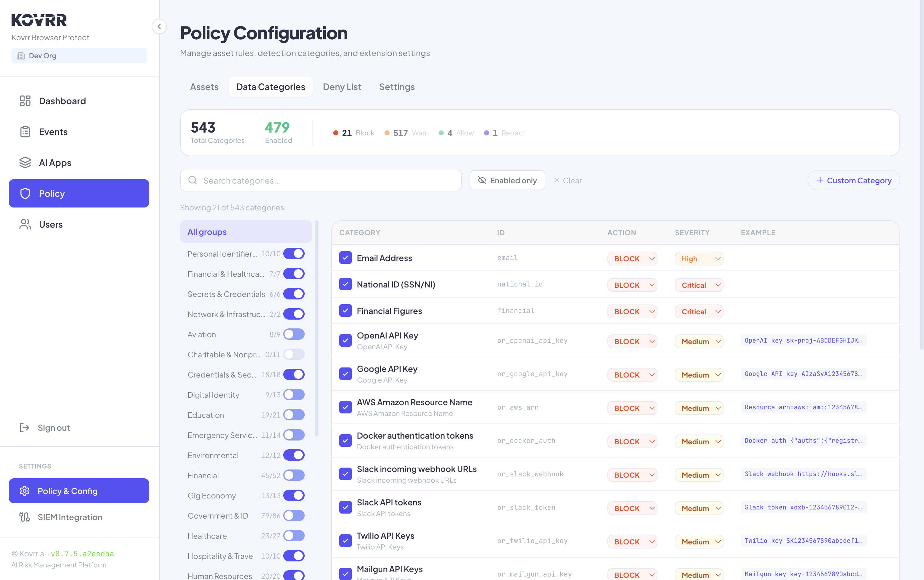
Task: Click the search magnifier icon
Action: (x=193, y=180)
